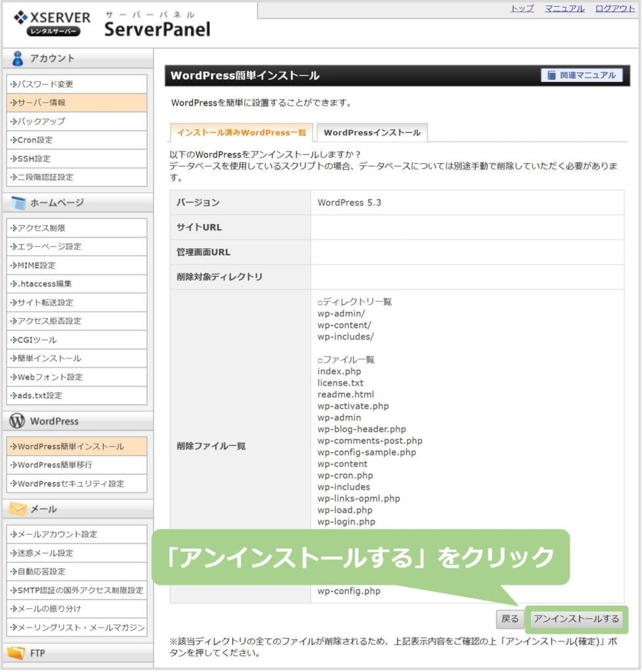This screenshot has height=672, width=642.
Task: Click the アンインストールする button
Action: (576, 619)
